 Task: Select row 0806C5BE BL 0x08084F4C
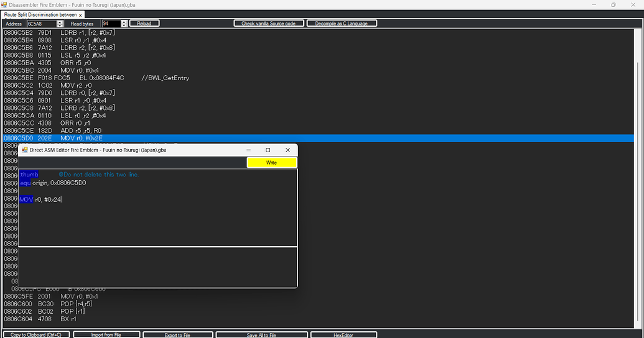pyautogui.click(x=319, y=78)
